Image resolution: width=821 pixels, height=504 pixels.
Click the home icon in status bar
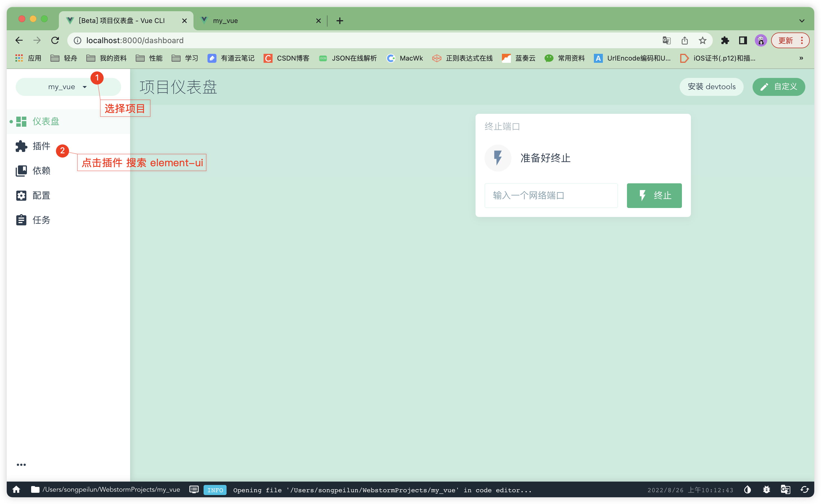point(16,489)
